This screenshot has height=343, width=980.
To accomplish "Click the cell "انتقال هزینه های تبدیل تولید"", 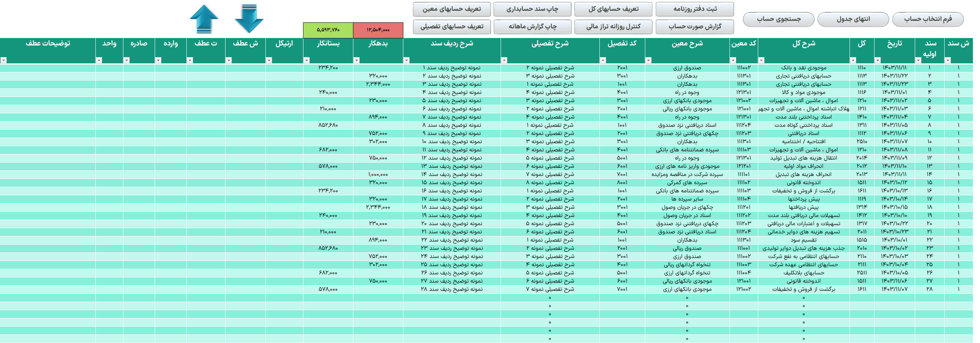I will (x=803, y=158).
